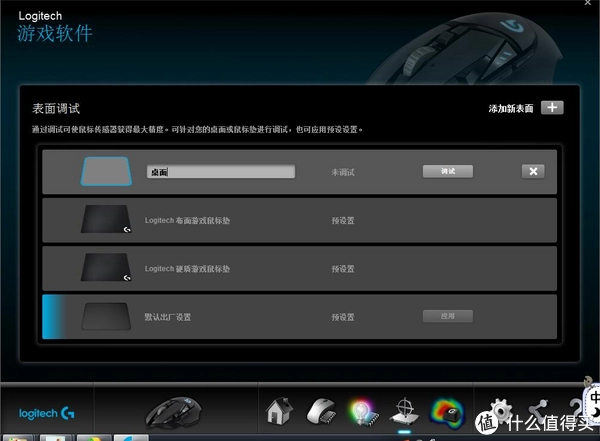The image size is (600, 441).
Task: Select Logitech 硬质游戏鼠标垫 thumbnail
Action: 106,267
